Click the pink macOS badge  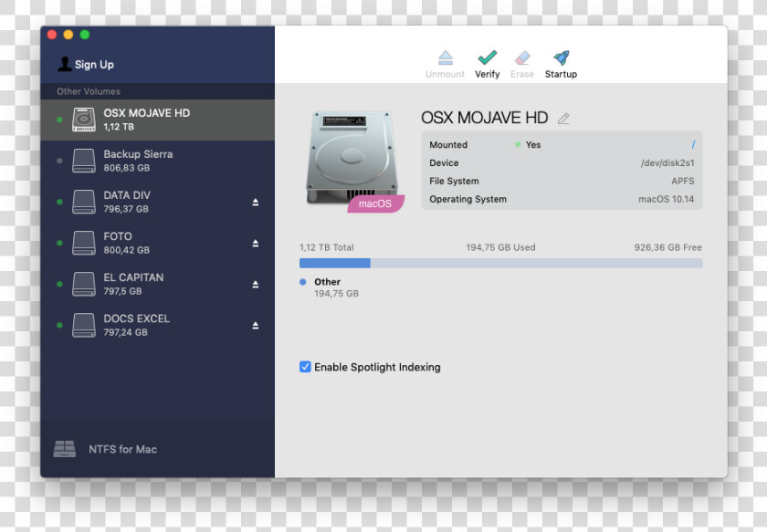pyautogui.click(x=375, y=203)
